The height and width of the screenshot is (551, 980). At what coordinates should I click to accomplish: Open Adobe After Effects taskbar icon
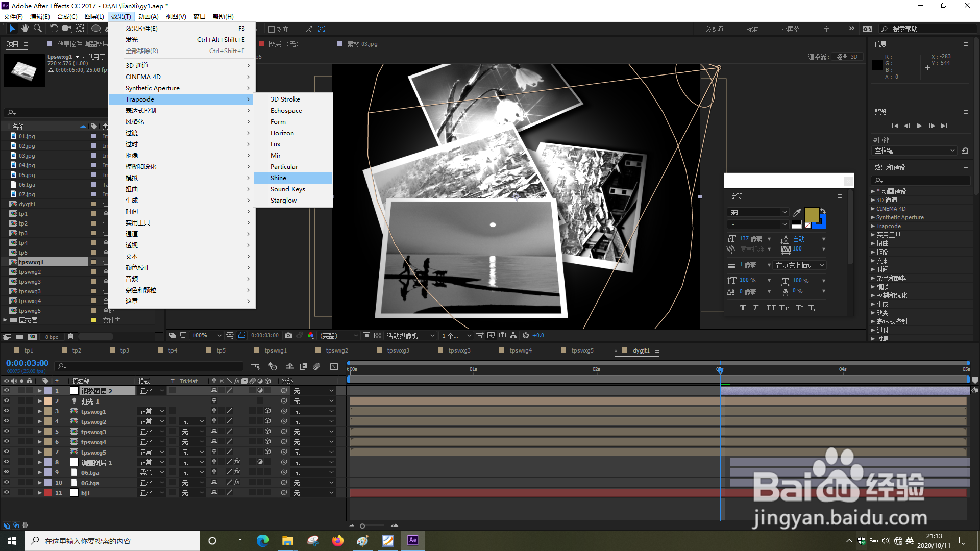pos(412,540)
